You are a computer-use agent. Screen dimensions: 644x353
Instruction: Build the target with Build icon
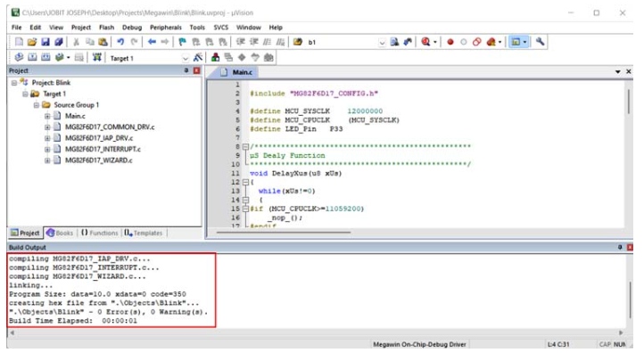(x=32, y=57)
